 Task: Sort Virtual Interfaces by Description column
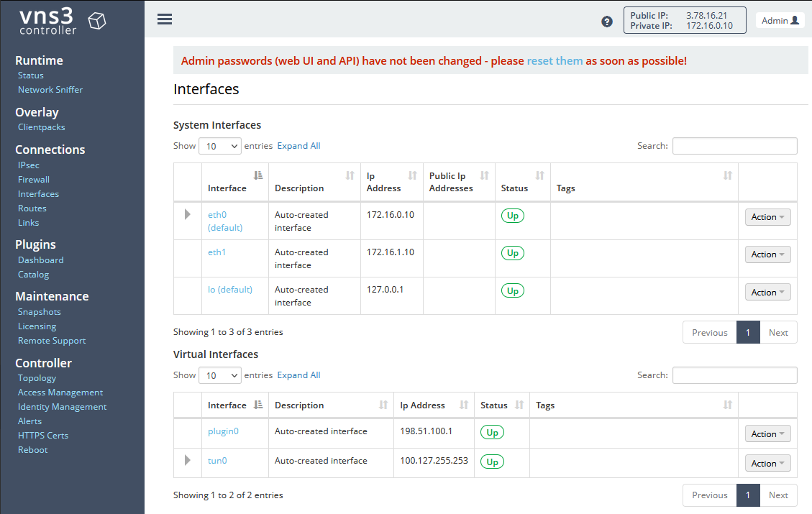pos(331,405)
